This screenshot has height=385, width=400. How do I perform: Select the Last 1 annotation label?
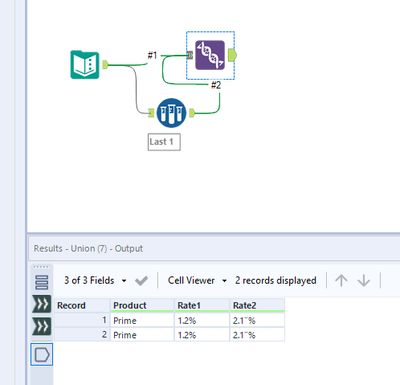pos(164,142)
